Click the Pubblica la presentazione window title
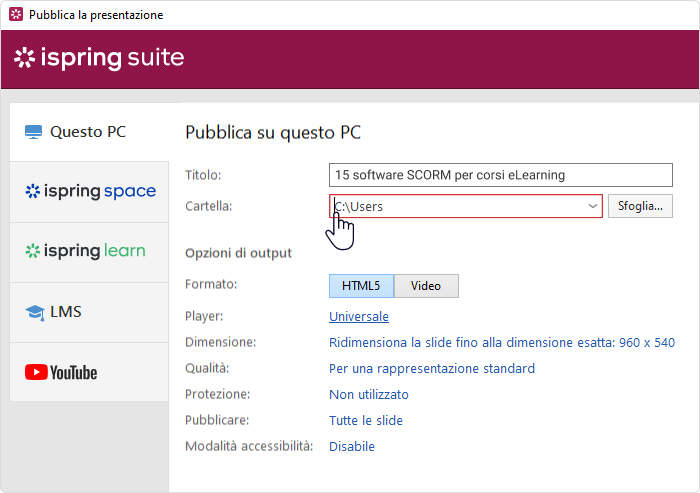Image resolution: width=700 pixels, height=493 pixels. pyautogui.click(x=96, y=15)
